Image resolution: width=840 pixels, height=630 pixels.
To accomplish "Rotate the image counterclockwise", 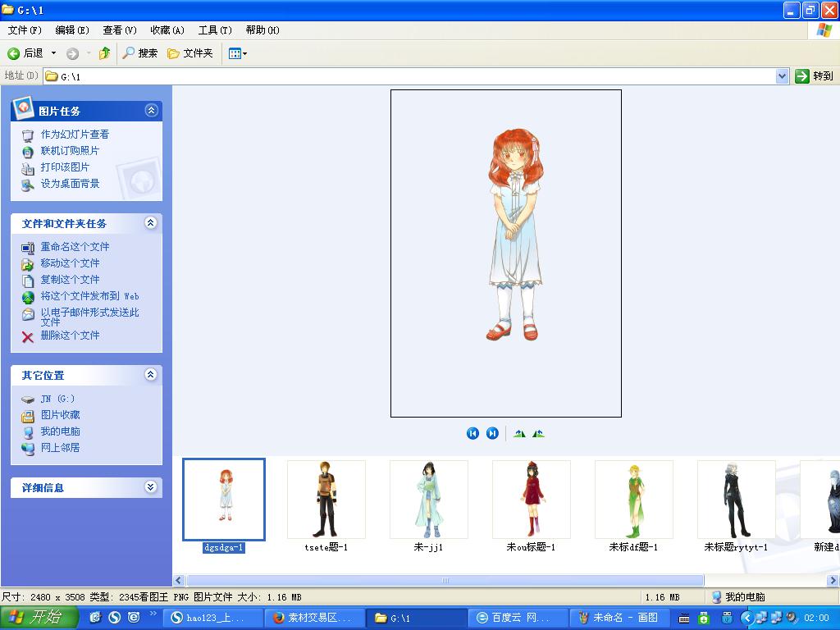I will (538, 433).
